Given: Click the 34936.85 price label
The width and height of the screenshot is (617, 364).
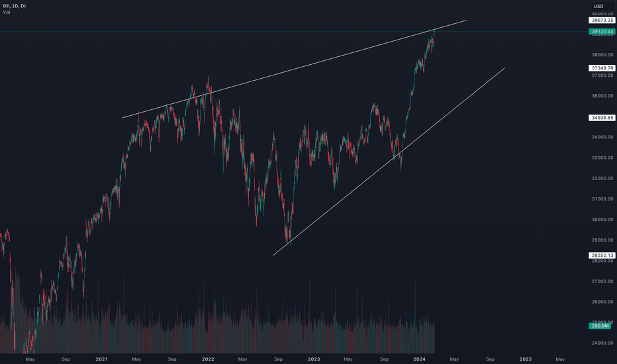Looking at the screenshot, I should (602, 118).
